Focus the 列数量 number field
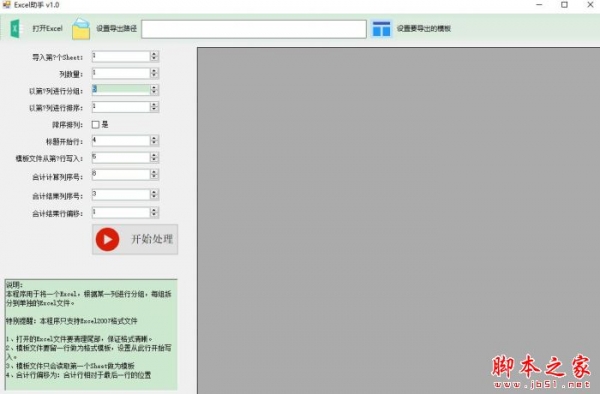600x394 pixels. [x=121, y=73]
